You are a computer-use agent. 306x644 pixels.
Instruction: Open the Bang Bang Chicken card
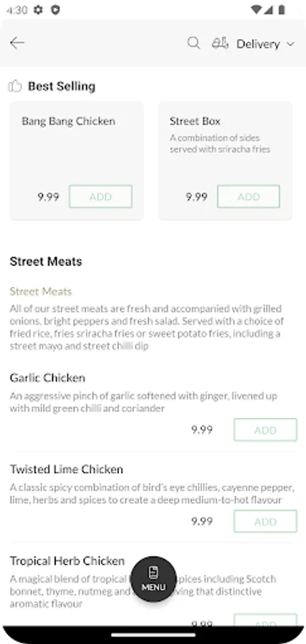click(77, 160)
